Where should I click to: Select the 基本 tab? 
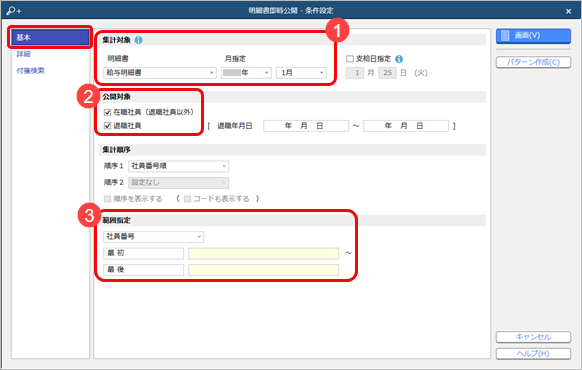coord(50,37)
